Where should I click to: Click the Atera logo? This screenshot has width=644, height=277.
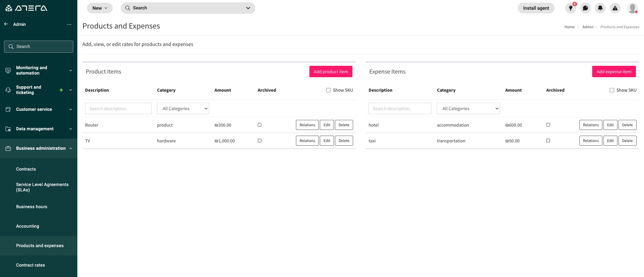26,8
